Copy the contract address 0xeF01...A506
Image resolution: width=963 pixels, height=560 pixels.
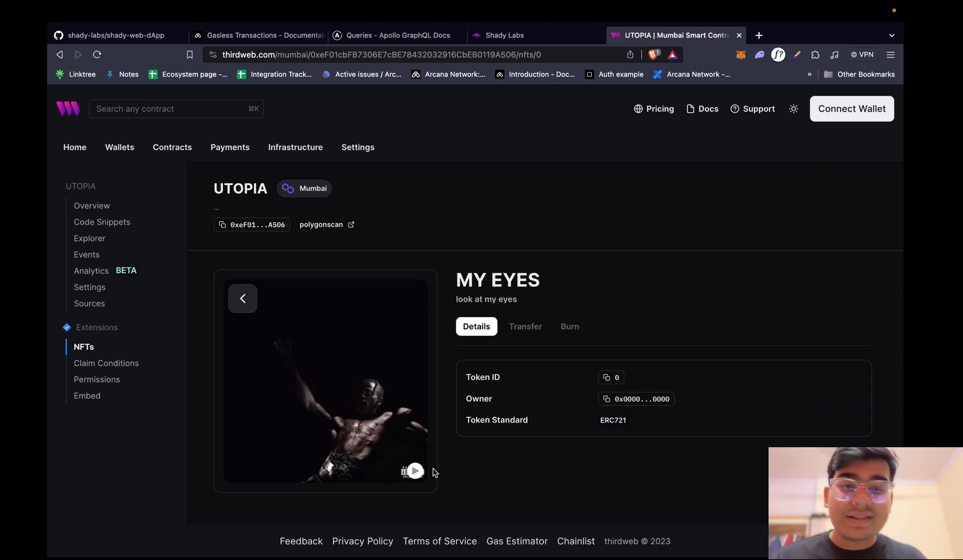(x=252, y=225)
